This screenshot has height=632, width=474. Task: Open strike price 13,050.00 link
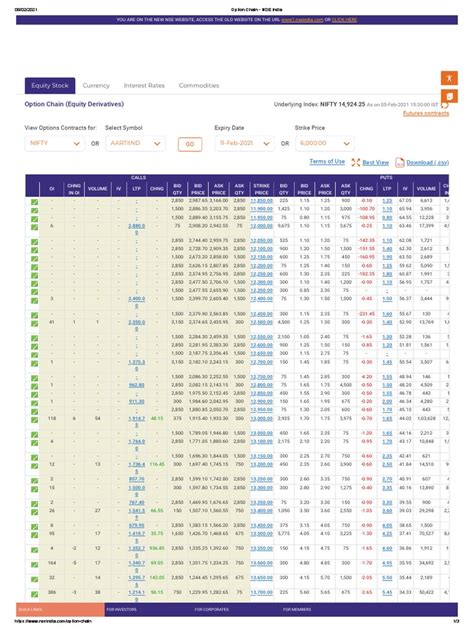tap(262, 433)
